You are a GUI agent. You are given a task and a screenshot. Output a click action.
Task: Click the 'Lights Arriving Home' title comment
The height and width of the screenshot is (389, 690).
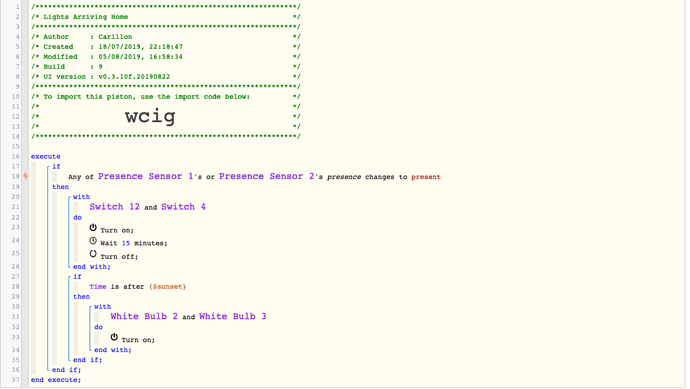click(x=86, y=17)
